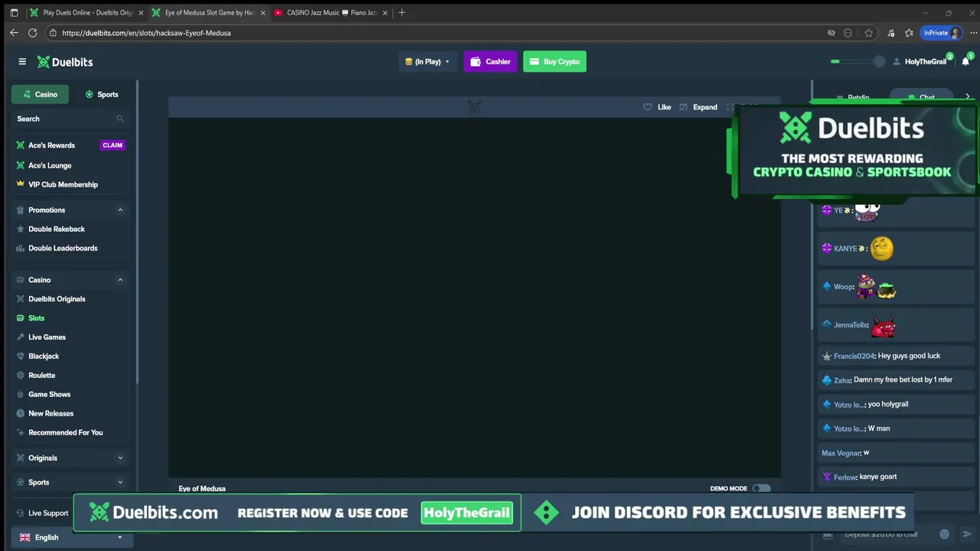Add this page to browser favorites
This screenshot has height=551, width=980.
[868, 33]
